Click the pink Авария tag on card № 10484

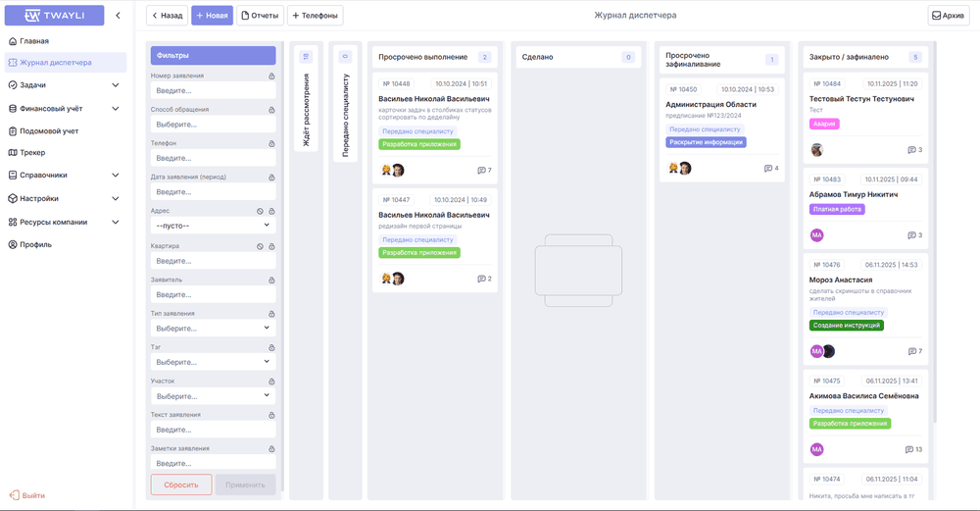tap(824, 125)
